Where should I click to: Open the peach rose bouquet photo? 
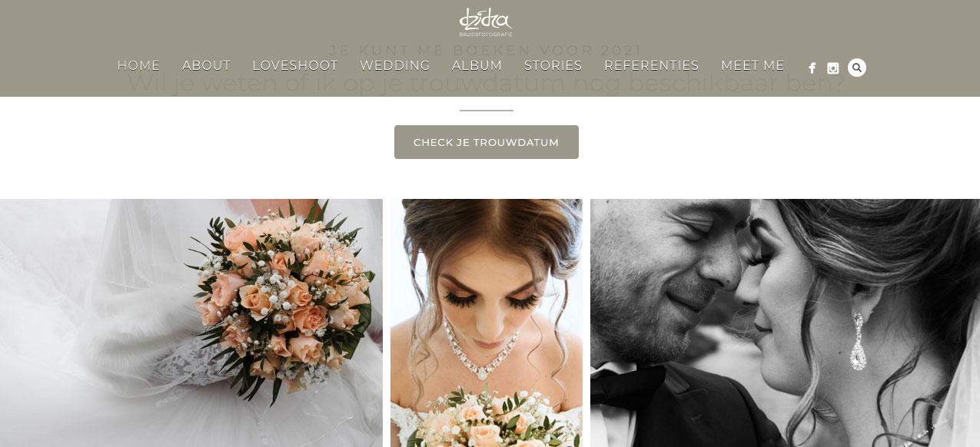191,323
